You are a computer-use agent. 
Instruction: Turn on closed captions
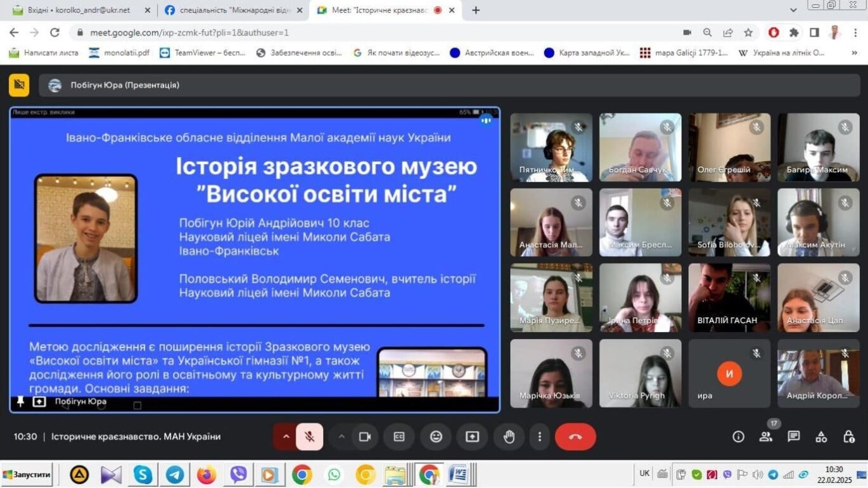coord(399,437)
